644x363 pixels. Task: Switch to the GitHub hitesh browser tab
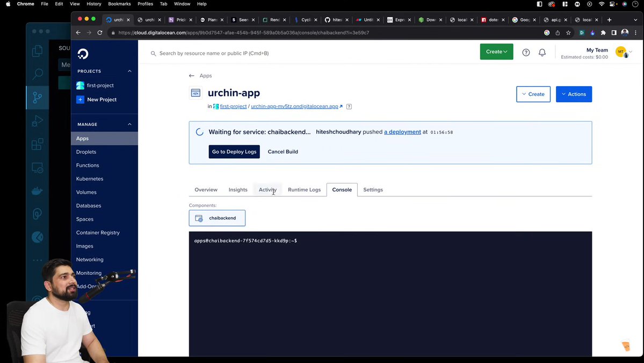(x=337, y=20)
